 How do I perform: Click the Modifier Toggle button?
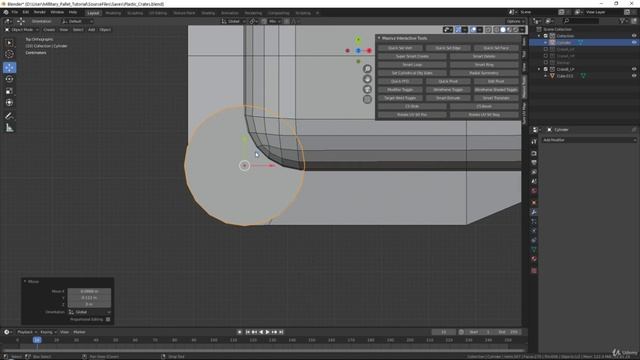pyautogui.click(x=400, y=89)
